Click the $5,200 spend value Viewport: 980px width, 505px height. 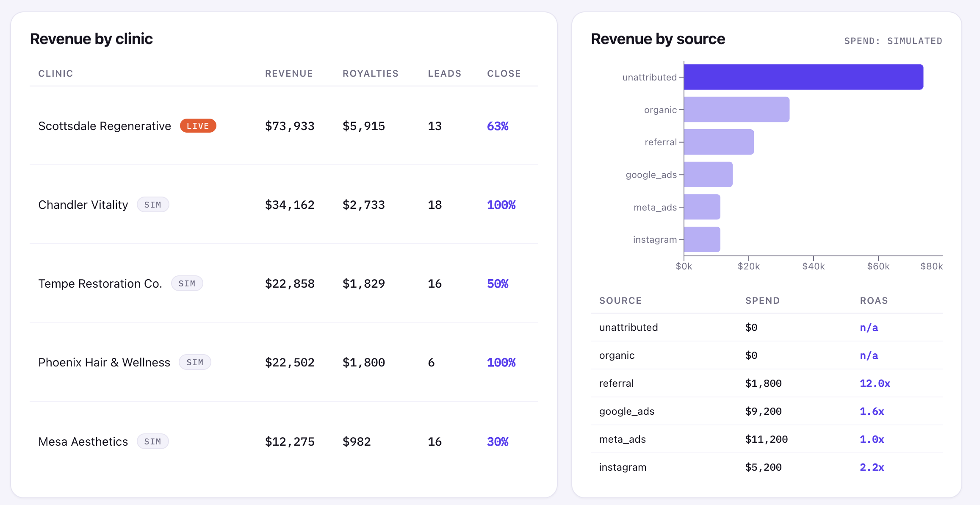[764, 467]
